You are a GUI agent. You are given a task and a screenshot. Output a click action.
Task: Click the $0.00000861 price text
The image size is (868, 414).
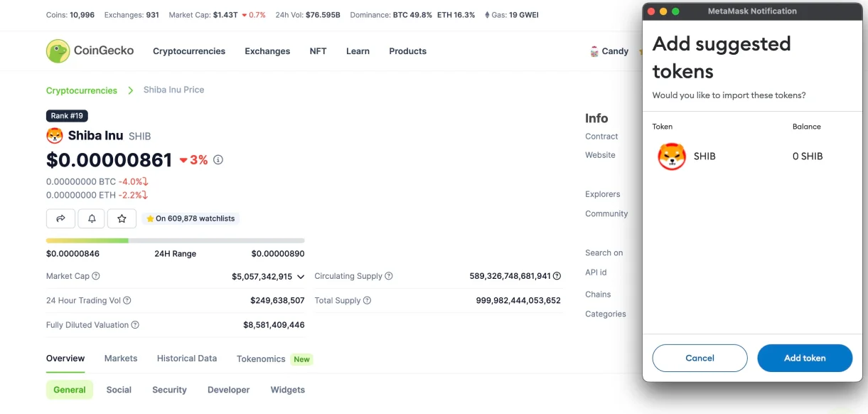tap(109, 160)
